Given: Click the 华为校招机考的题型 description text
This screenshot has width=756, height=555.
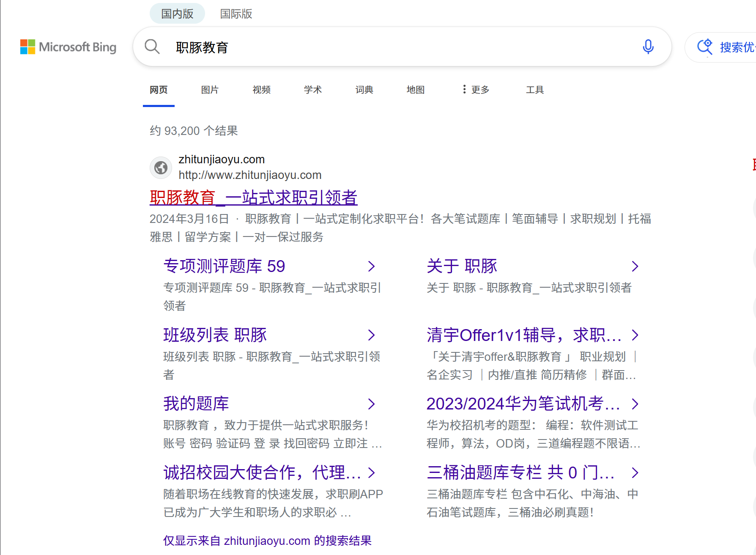Looking at the screenshot, I should (533, 434).
